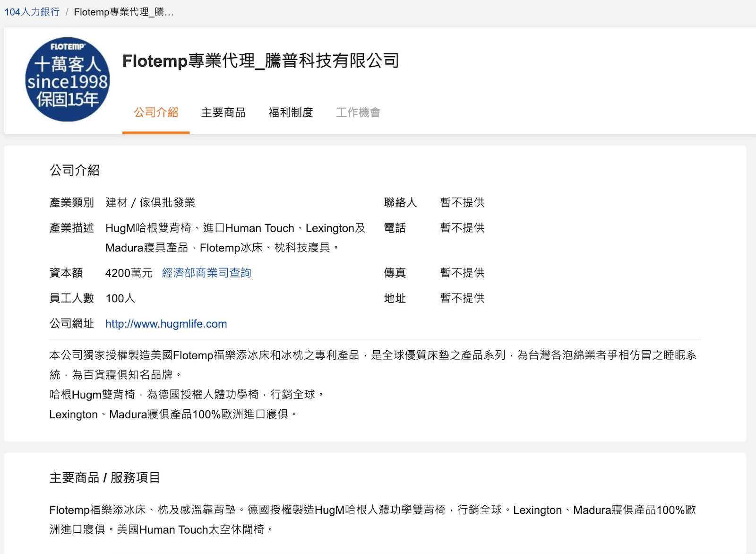Click the 公司網址 label
This screenshot has width=756, height=554.
tap(71, 324)
